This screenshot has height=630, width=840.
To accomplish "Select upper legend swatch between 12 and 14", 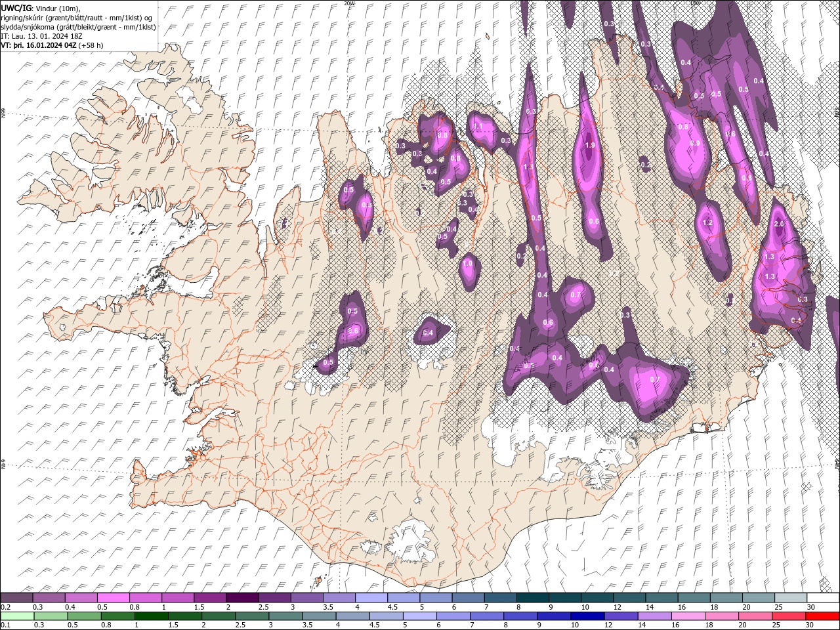I will click(629, 598).
